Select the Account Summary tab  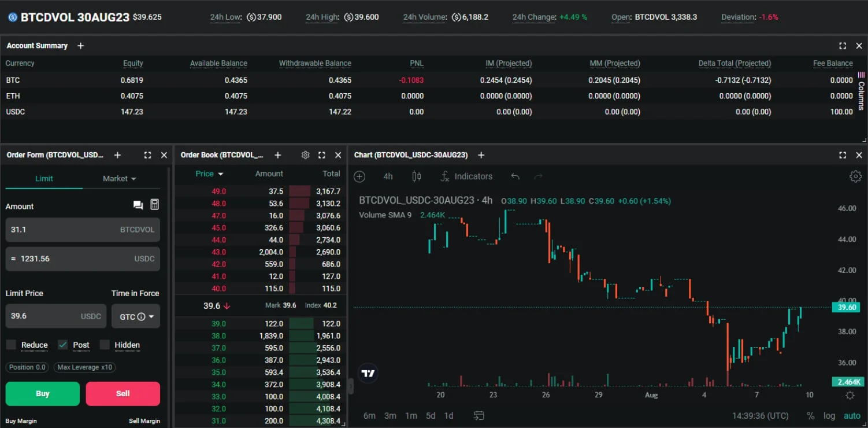(37, 46)
